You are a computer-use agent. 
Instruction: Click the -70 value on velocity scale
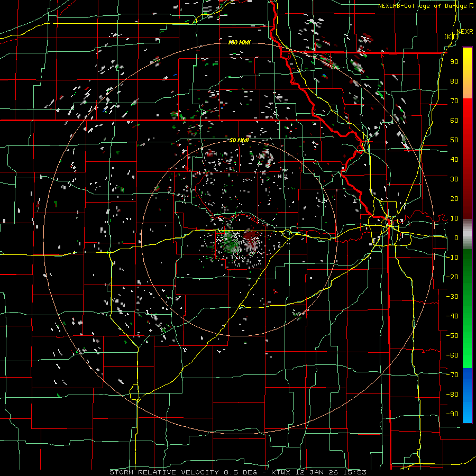[x=452, y=375]
